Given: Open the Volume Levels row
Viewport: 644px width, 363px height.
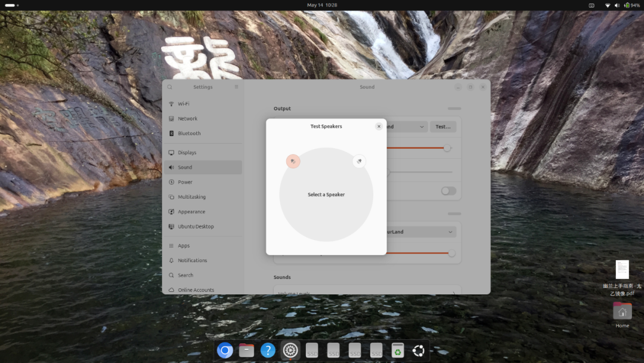Looking at the screenshot, I should pos(367,291).
